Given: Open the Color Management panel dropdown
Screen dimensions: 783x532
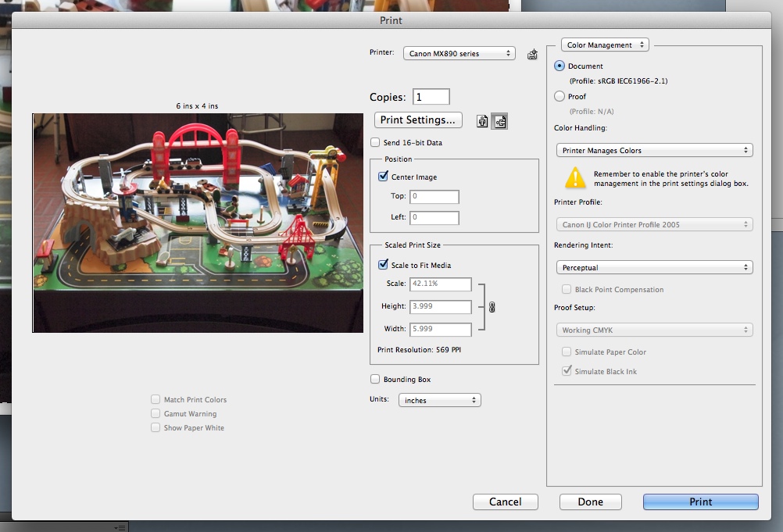Looking at the screenshot, I should 605,45.
